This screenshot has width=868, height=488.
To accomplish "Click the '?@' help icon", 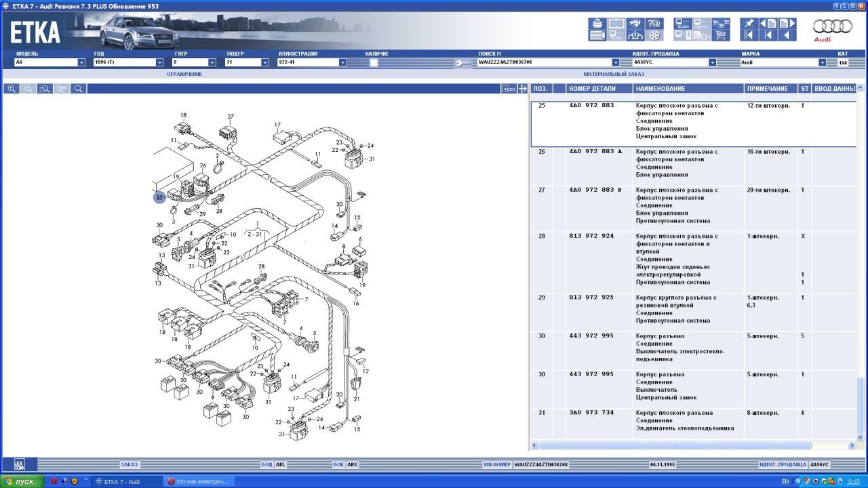I will pyautogui.click(x=654, y=24).
